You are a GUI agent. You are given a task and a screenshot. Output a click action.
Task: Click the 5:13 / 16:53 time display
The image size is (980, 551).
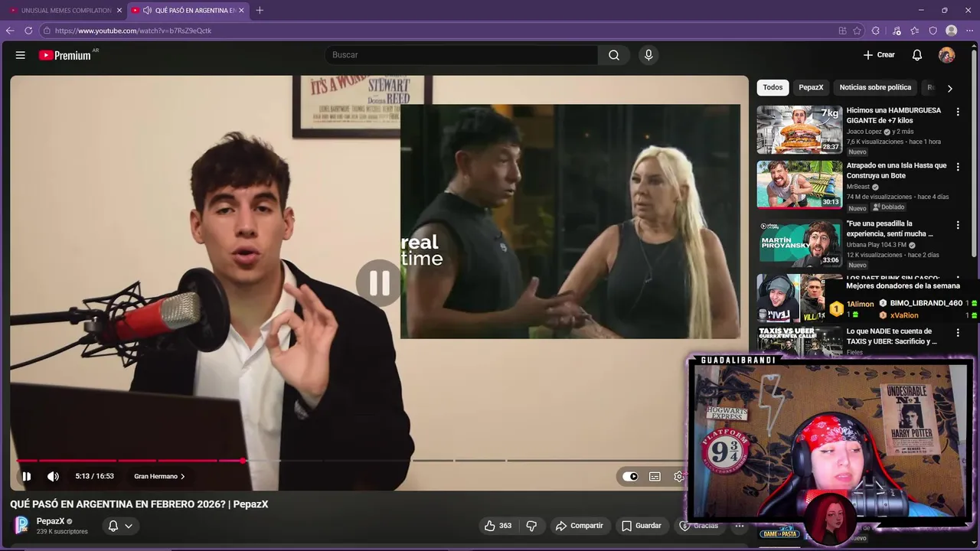pyautogui.click(x=94, y=476)
